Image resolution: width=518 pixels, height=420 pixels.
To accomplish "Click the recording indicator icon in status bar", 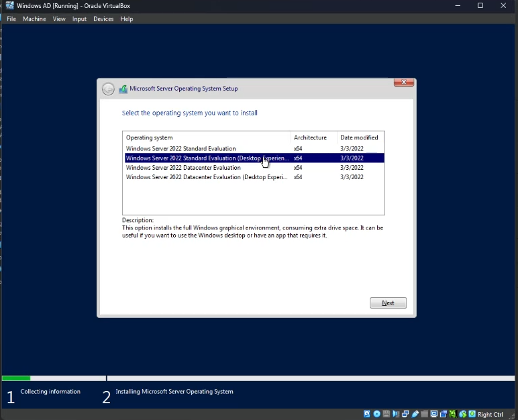I will tap(444, 414).
